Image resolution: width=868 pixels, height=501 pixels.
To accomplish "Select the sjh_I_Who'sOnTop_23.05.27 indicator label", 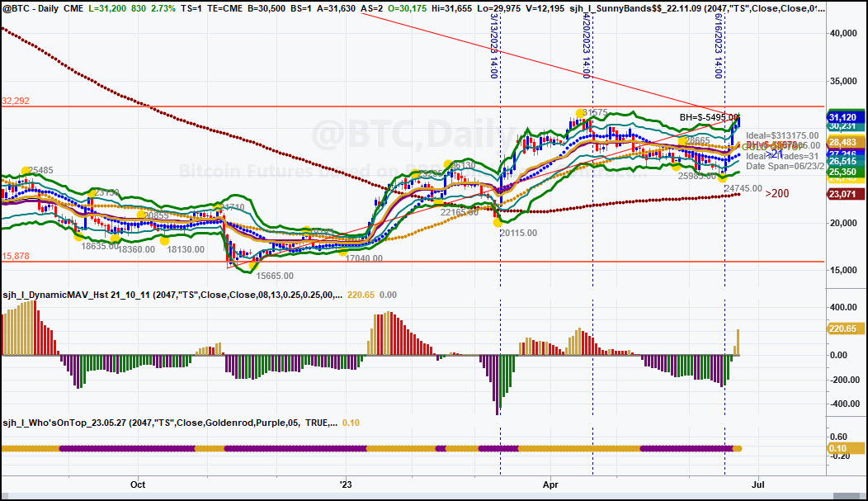I will coord(170,423).
